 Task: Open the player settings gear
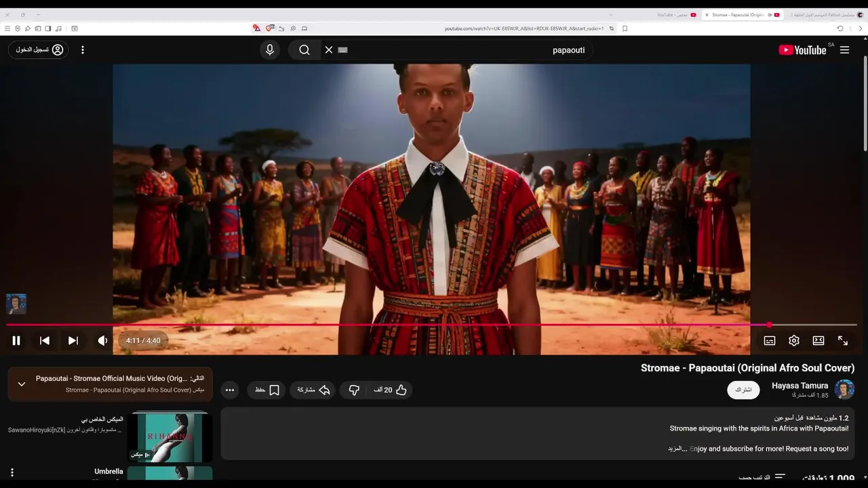coord(794,340)
